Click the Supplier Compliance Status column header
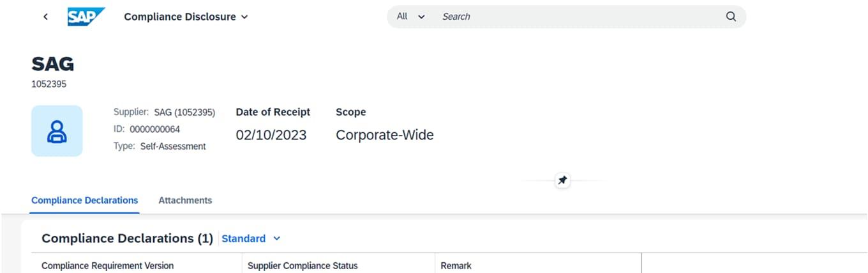The width and height of the screenshot is (868, 273). 303,265
